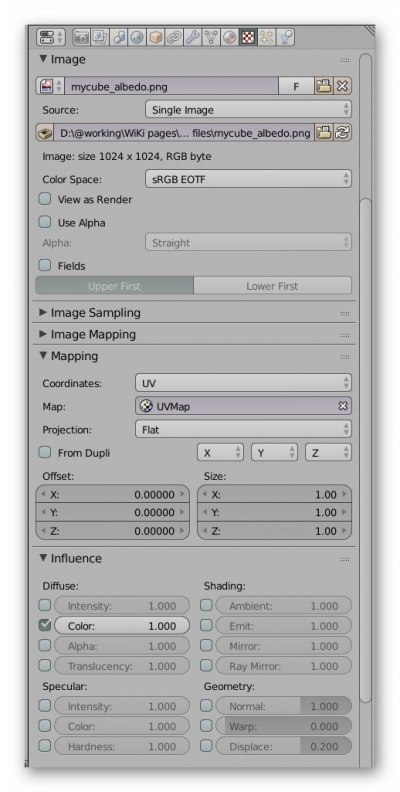Open the Object Data tab (triangle mesh icon)
Viewport: 400px width, 792px height.
coord(211,37)
